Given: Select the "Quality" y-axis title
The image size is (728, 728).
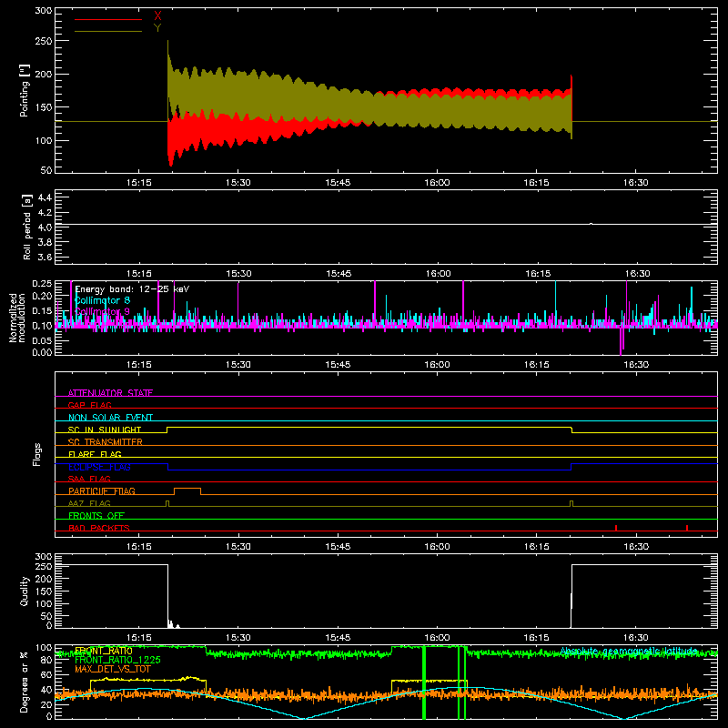Looking at the screenshot, I should coord(25,591).
